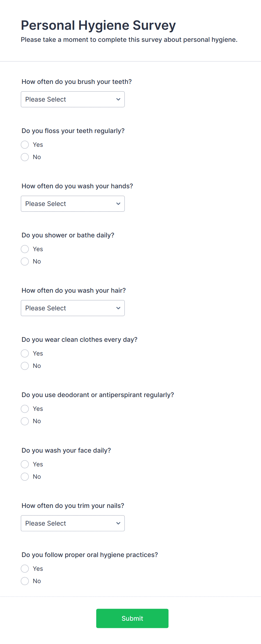The width and height of the screenshot is (261, 644).
Task: Open the hair washing frequency dropdown
Action: (x=73, y=308)
